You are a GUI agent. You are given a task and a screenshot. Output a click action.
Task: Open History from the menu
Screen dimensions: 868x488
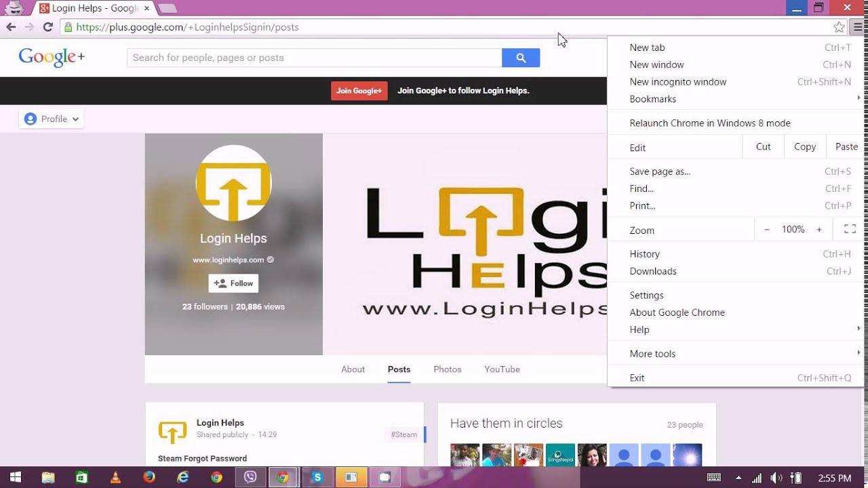736,254
